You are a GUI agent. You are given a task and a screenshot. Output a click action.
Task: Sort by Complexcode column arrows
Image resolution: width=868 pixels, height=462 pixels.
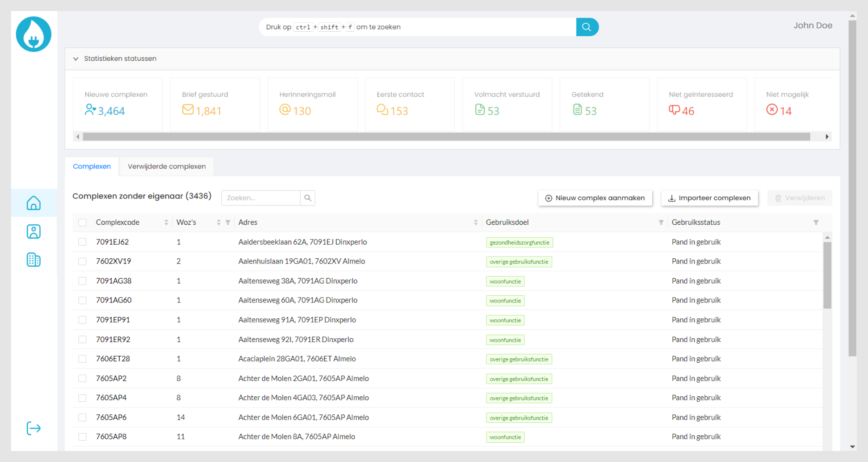pyautogui.click(x=166, y=223)
